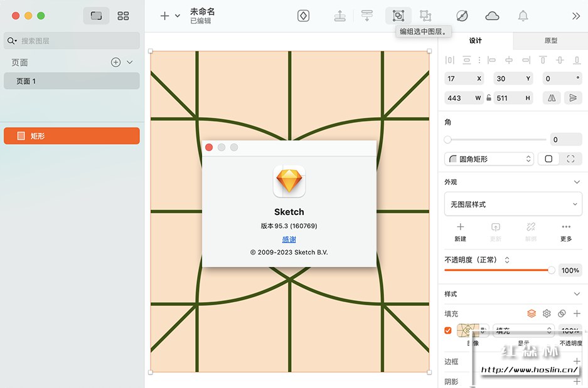588x388 pixels.
Task: Click the search layers field
Action: pos(72,41)
